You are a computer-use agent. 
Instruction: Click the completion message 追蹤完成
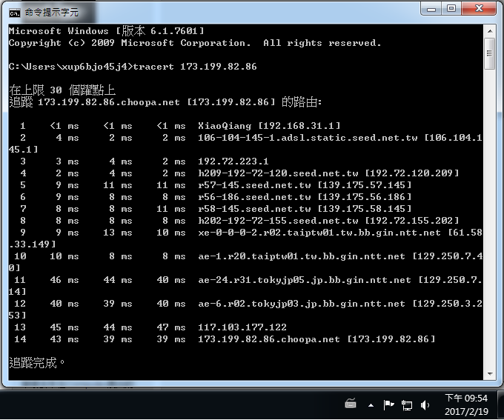pyautogui.click(x=33, y=363)
